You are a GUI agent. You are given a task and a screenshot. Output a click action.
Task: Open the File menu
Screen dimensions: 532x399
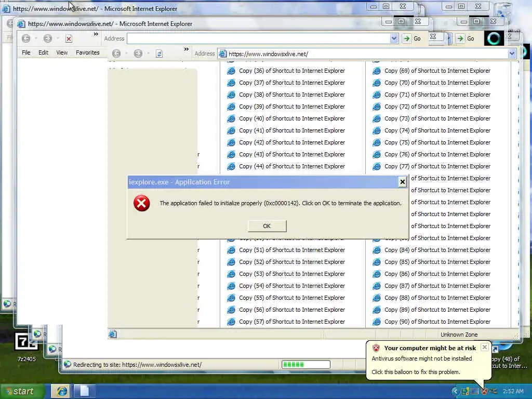pyautogui.click(x=26, y=52)
